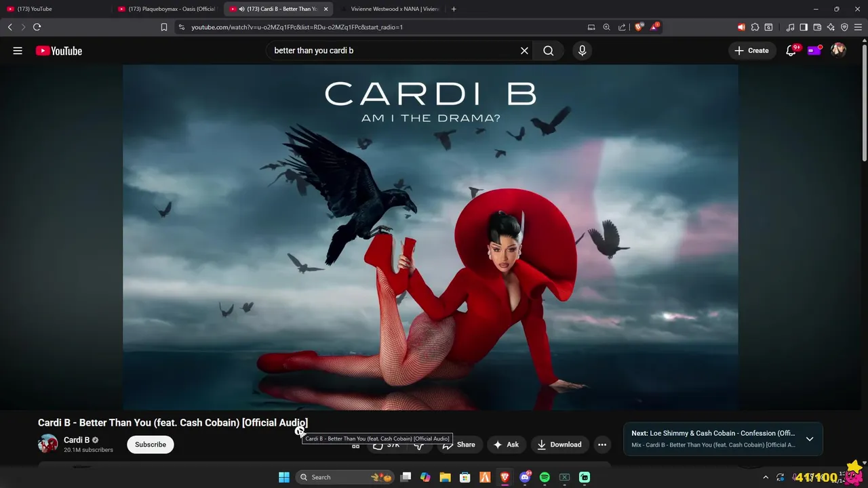The image size is (868, 488).
Task: Open Discord from the taskbar
Action: (525, 477)
